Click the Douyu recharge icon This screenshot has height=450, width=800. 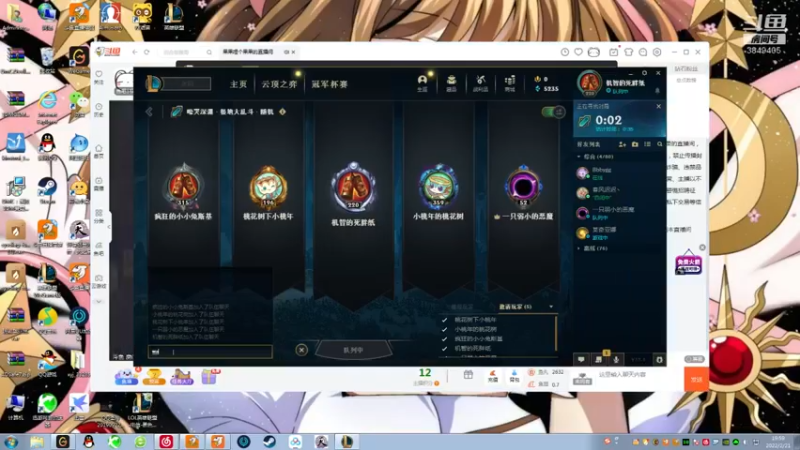click(493, 377)
